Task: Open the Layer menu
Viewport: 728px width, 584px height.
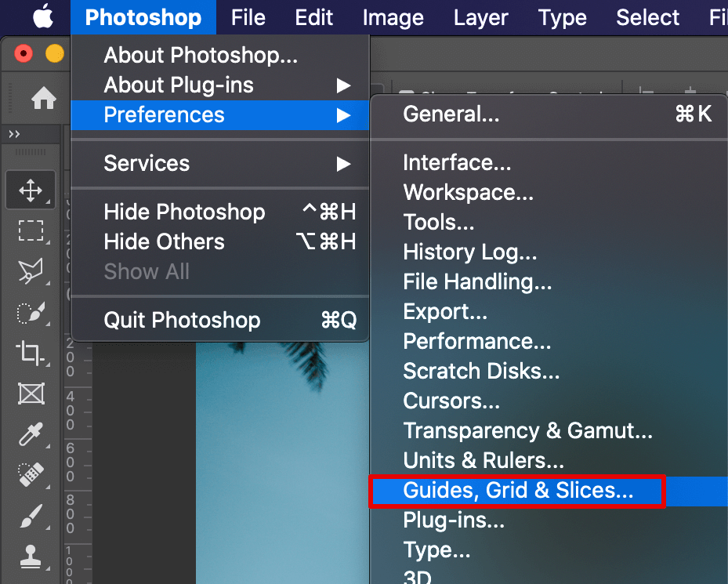Action: tap(479, 17)
